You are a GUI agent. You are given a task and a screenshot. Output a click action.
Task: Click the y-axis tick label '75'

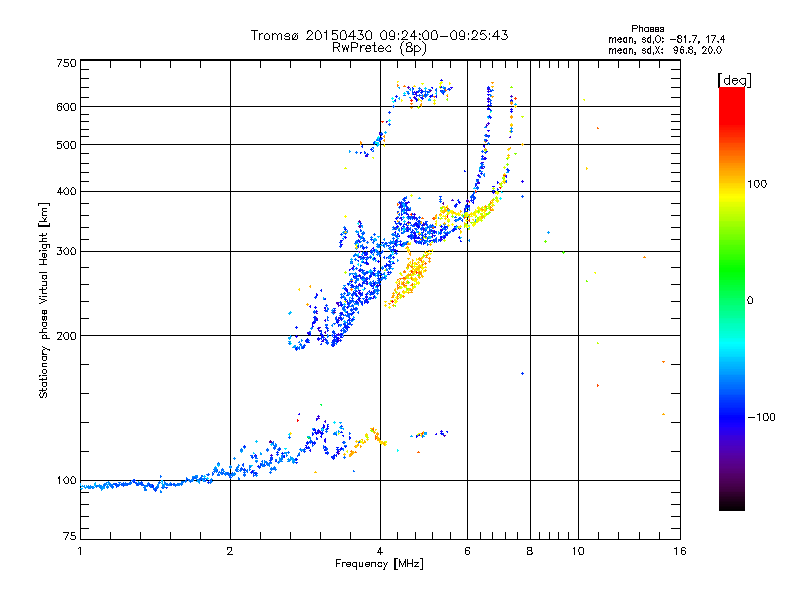pyautogui.click(x=70, y=536)
